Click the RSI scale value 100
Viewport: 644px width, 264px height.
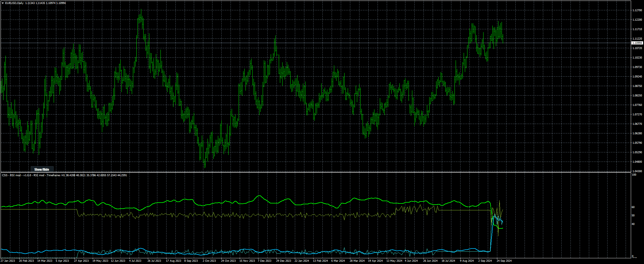pyautogui.click(x=634, y=175)
